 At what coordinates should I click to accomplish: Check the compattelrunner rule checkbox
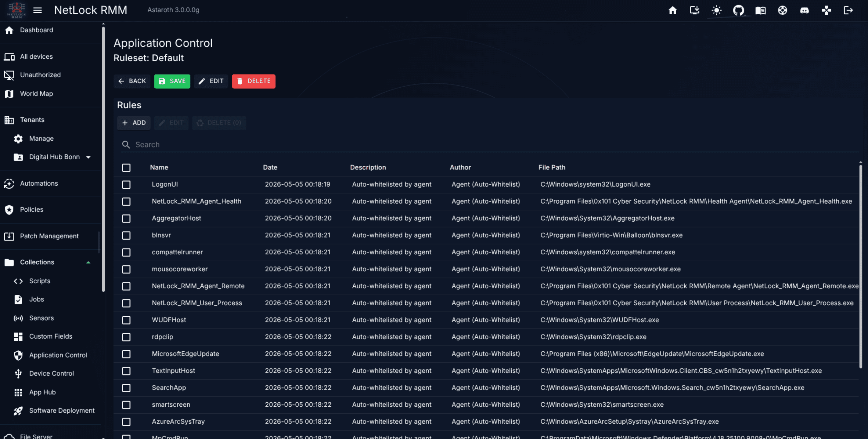pos(126,252)
